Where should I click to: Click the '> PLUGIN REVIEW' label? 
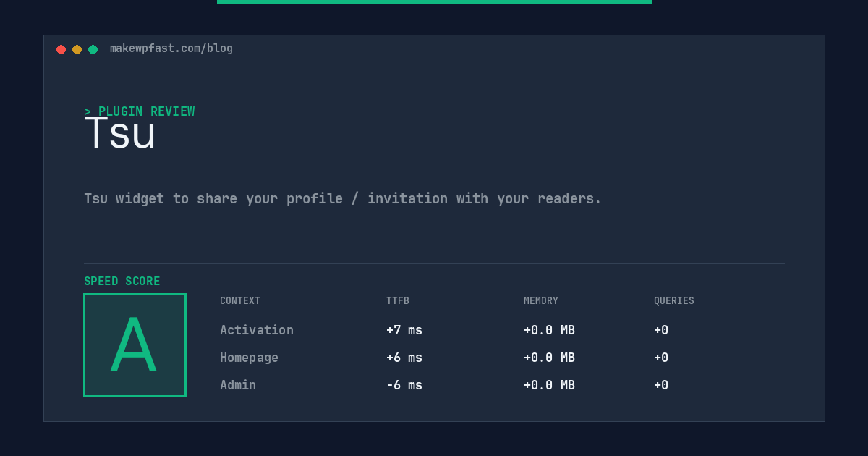point(140,111)
